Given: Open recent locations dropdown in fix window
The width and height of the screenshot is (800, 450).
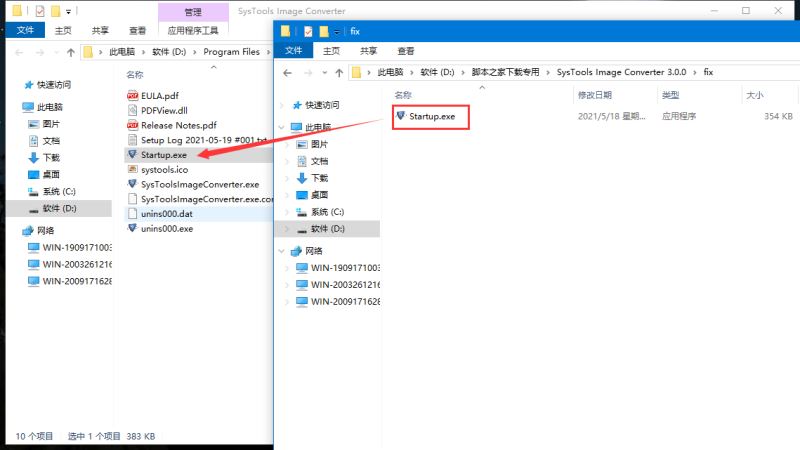Looking at the screenshot, I should [x=324, y=72].
